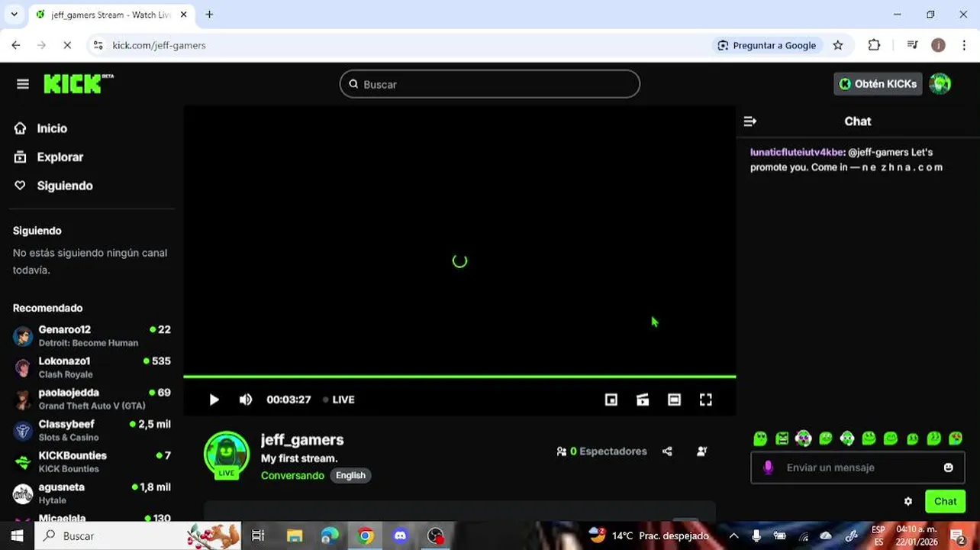Open a new browser tab

click(x=209, y=15)
